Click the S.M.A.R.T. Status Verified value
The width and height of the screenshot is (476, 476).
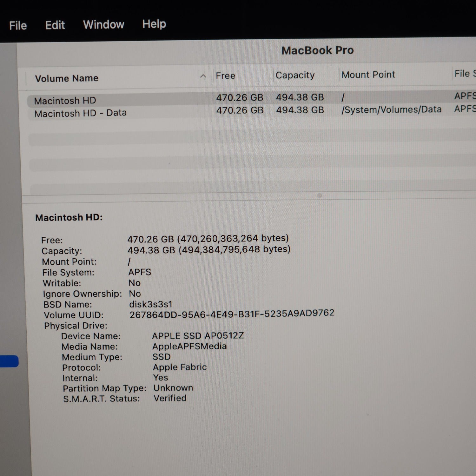coord(170,398)
